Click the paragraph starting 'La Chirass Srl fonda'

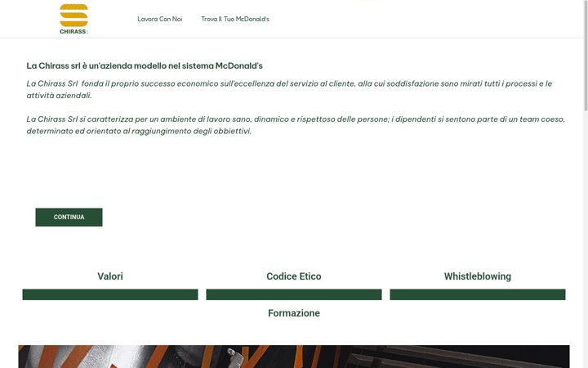point(289,89)
